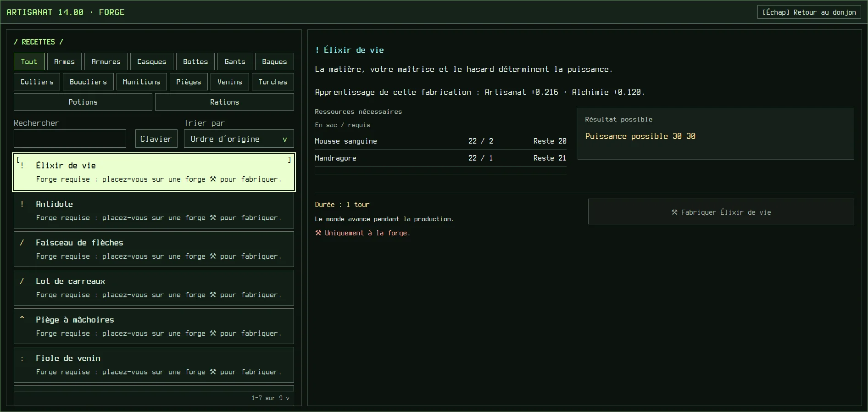Filter recipes by Bagues
Viewport: 868px width, 412px height.
point(274,61)
